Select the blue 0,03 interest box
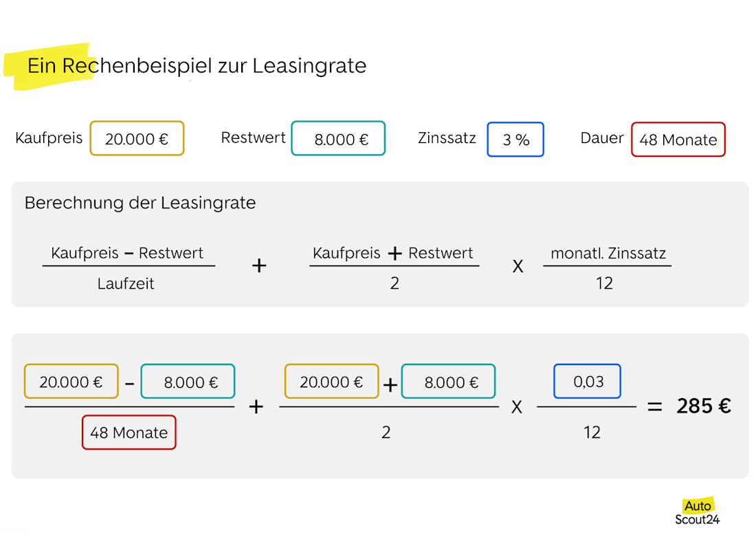The height and width of the screenshot is (557, 756). 588,382
